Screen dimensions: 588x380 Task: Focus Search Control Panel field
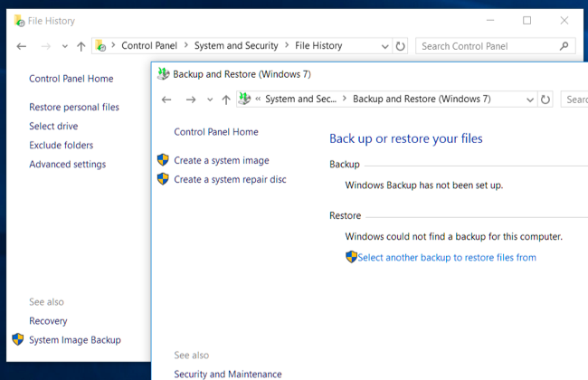tap(496, 46)
